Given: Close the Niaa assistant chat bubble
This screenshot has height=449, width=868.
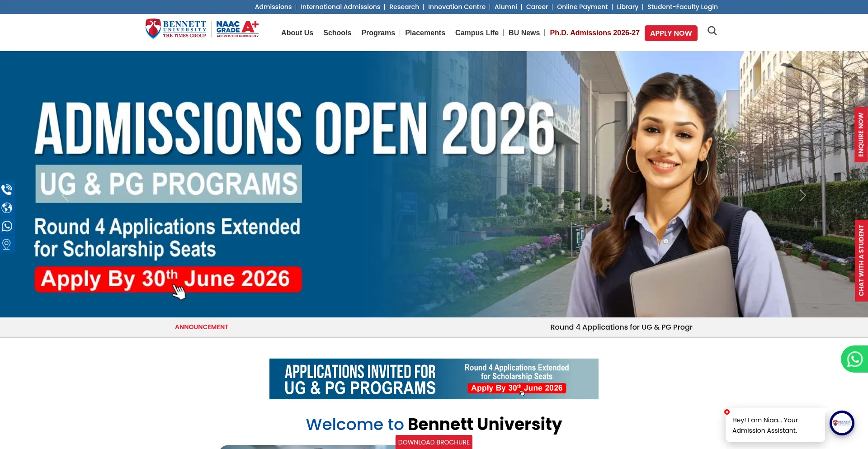Looking at the screenshot, I should (727, 412).
